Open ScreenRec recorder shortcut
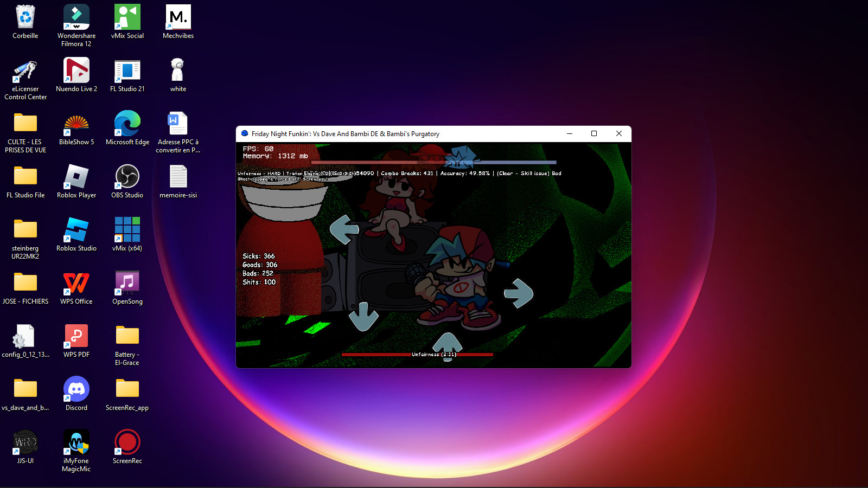The height and width of the screenshot is (488, 868). [127, 448]
